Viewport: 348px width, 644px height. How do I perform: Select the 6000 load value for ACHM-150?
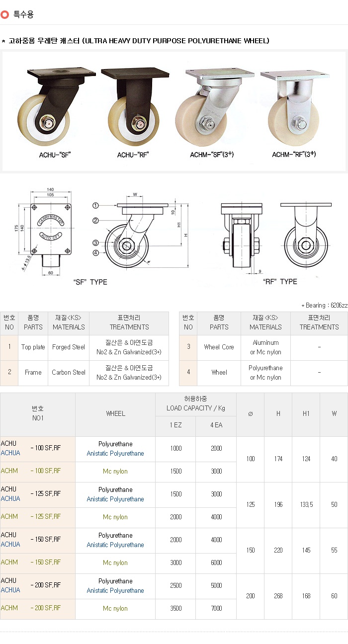click(x=216, y=563)
